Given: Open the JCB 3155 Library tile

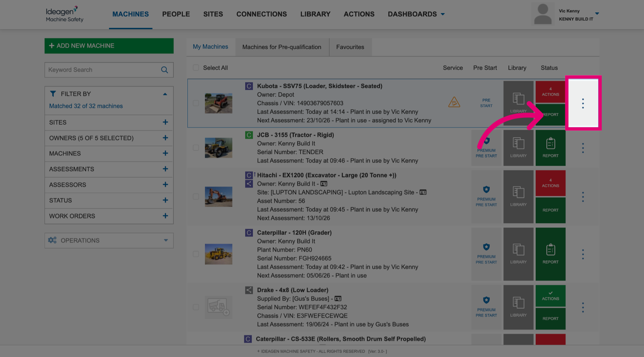Looking at the screenshot, I should pyautogui.click(x=518, y=148).
